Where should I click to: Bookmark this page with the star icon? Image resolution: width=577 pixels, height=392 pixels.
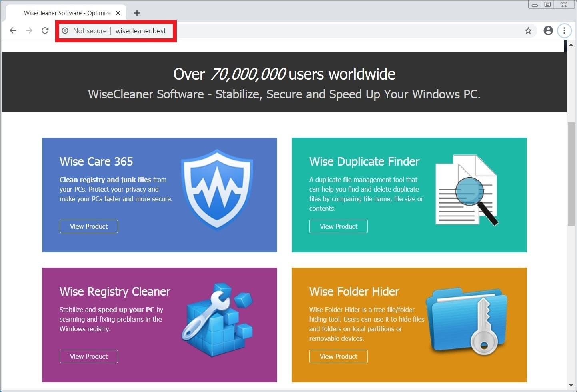[x=528, y=31]
